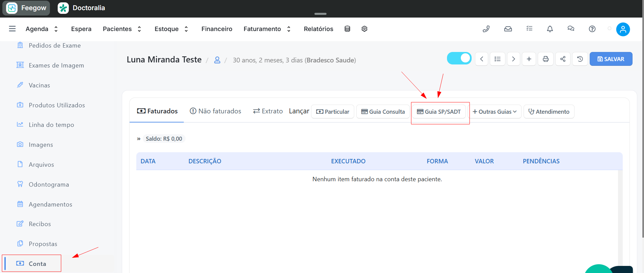
Task: Open the inbox tray icon
Action: point(508,29)
